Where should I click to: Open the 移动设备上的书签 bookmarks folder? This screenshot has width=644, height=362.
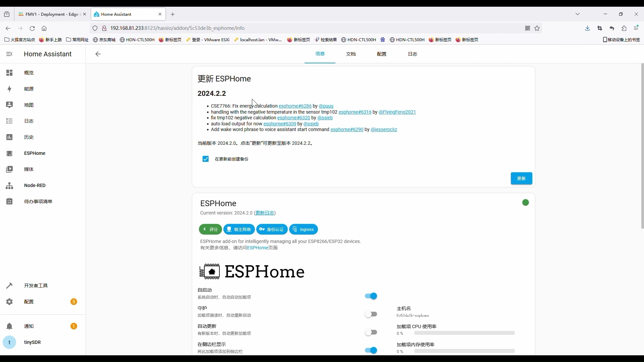[622, 40]
